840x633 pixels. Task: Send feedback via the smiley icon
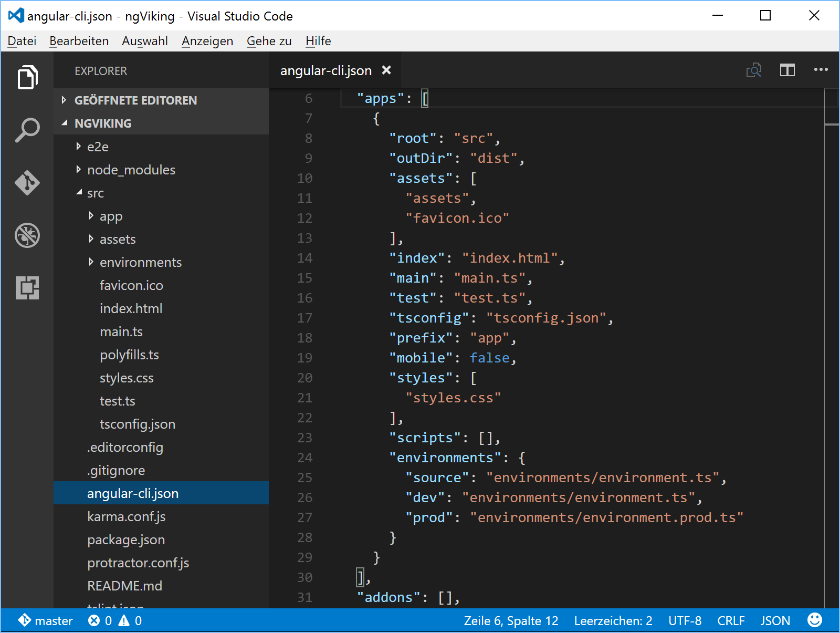pos(815,620)
